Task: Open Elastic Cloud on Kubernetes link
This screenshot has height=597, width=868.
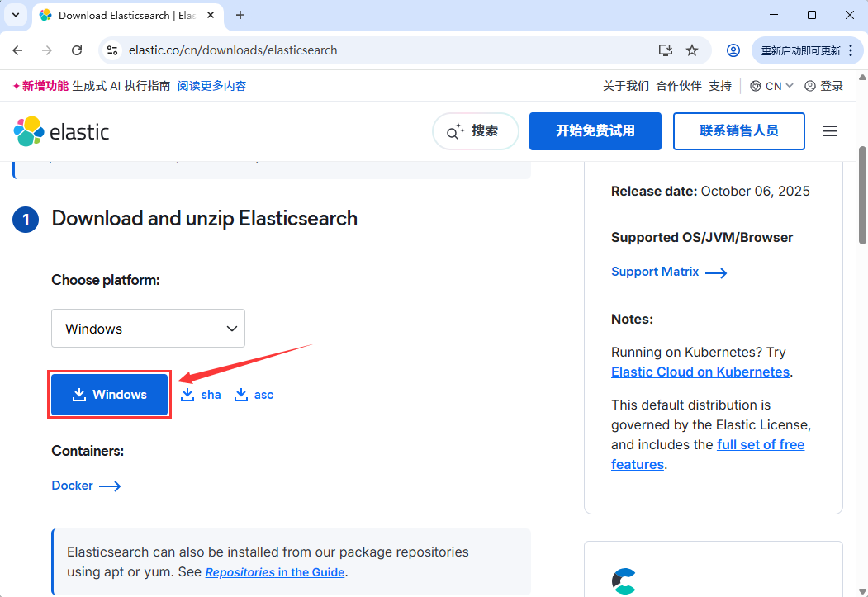Action: (x=700, y=372)
